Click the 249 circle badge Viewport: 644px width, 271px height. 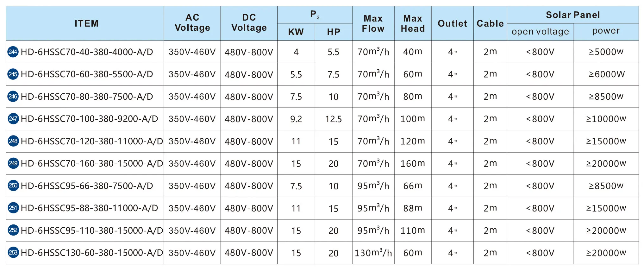[x=13, y=163]
